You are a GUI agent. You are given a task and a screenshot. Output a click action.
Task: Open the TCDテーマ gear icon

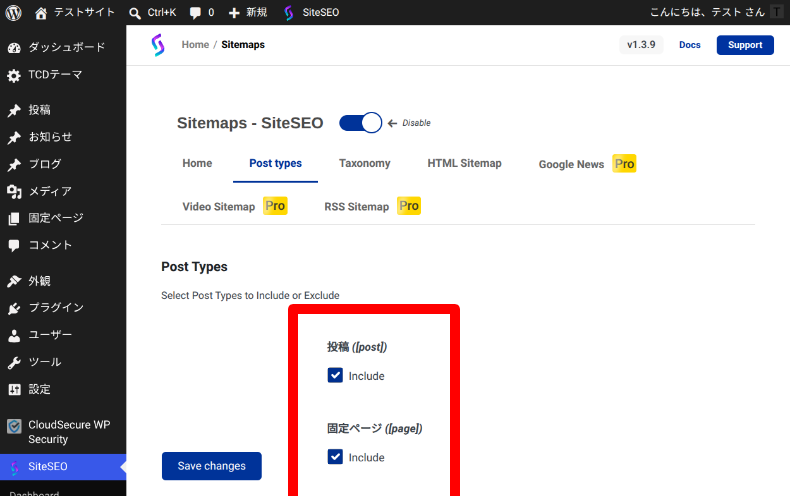coord(14,76)
